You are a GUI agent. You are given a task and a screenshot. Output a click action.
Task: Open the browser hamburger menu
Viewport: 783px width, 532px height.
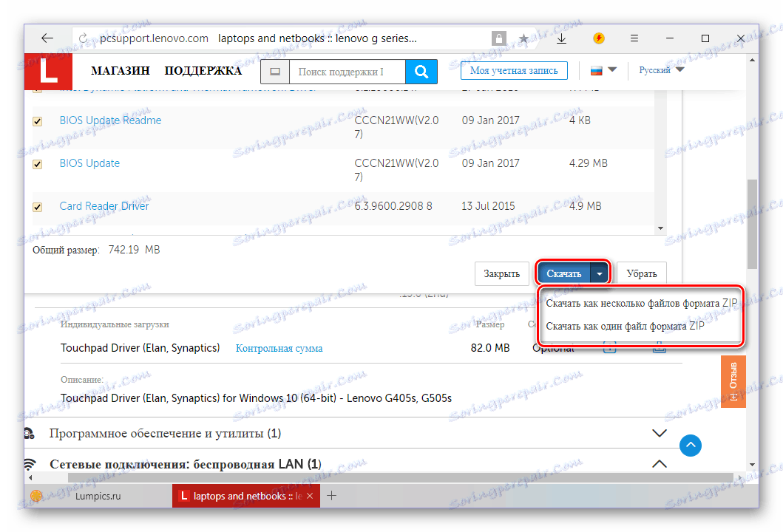(x=634, y=38)
